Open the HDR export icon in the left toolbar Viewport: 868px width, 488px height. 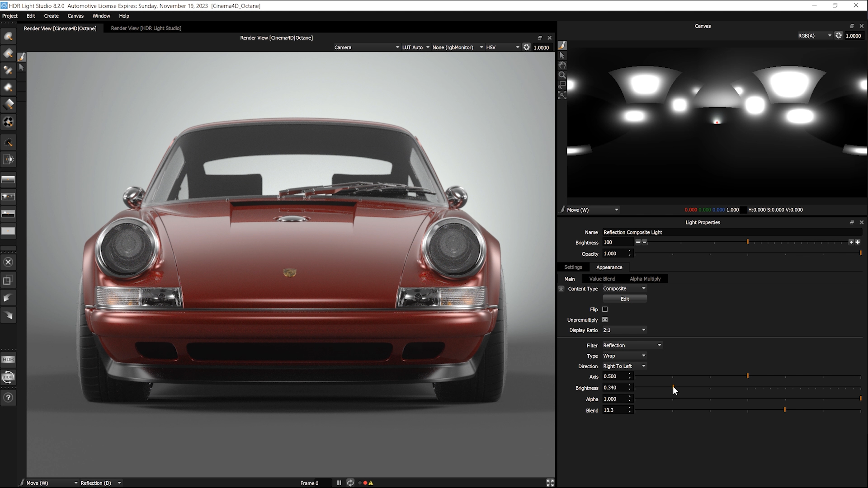click(x=8, y=359)
